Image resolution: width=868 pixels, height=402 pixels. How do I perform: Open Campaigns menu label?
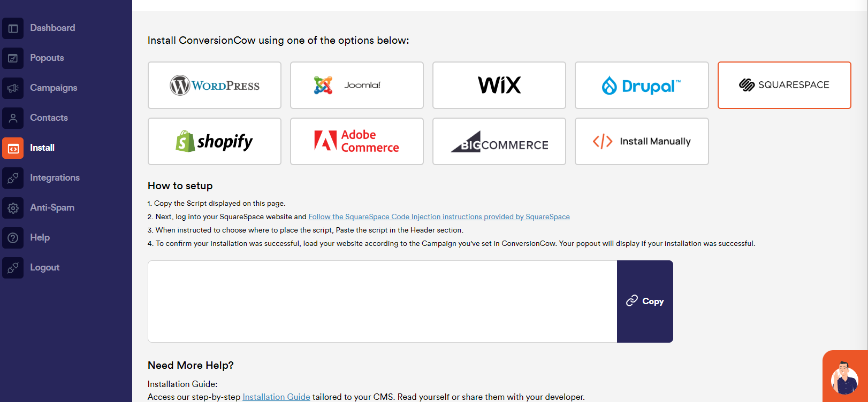(54, 88)
